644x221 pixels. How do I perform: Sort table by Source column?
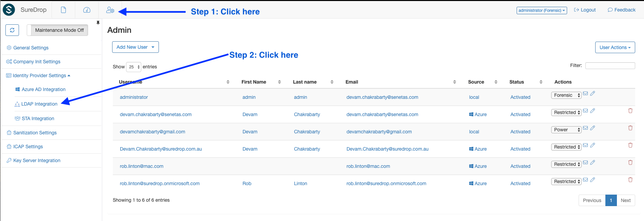482,82
